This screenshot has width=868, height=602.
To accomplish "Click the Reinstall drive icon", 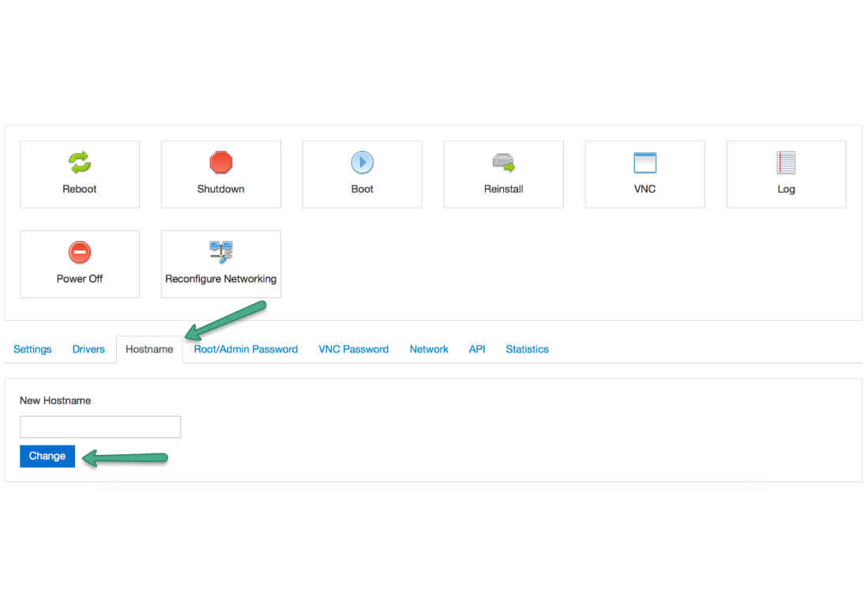I will click(x=504, y=163).
